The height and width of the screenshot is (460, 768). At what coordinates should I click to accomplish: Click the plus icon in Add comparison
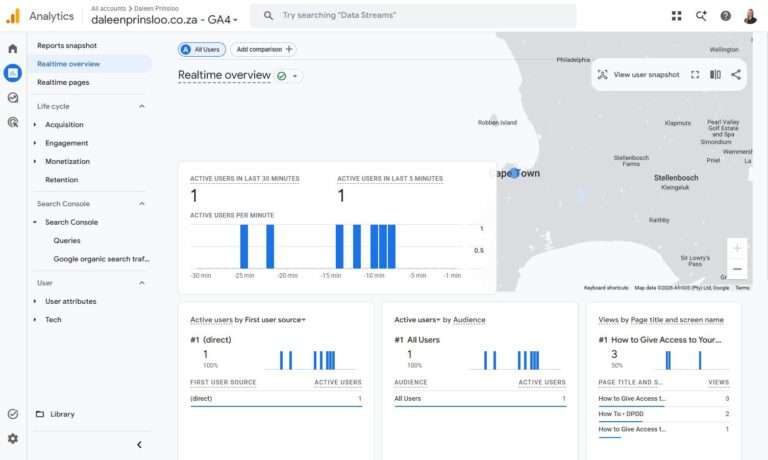289,49
